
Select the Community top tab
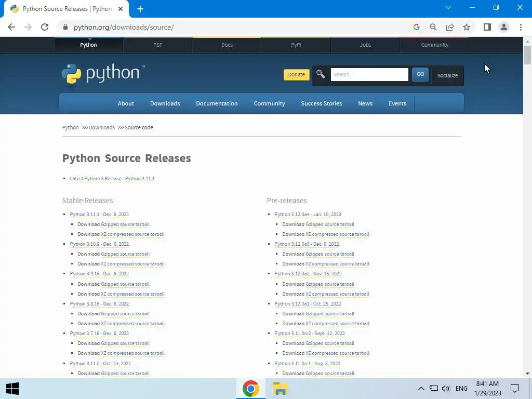coord(435,45)
